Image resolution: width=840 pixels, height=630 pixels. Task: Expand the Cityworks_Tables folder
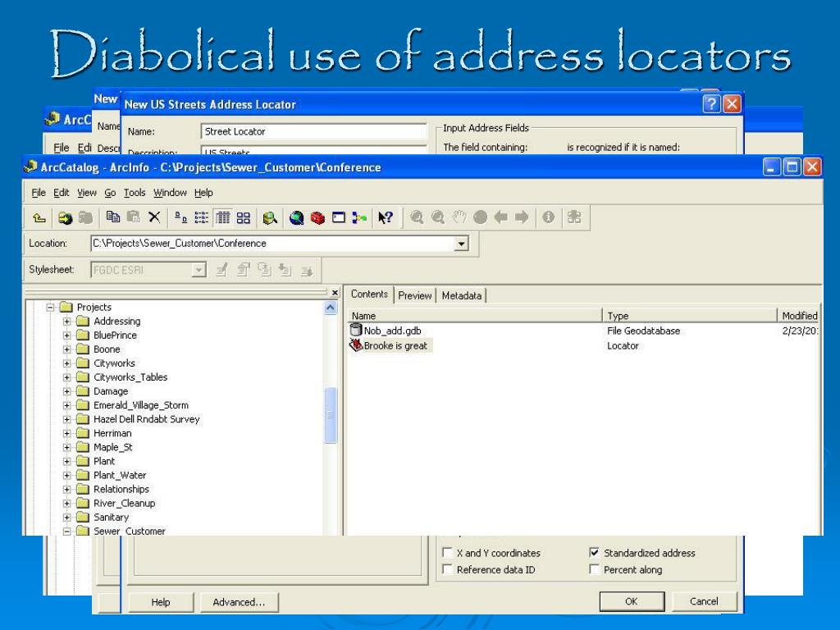point(67,377)
